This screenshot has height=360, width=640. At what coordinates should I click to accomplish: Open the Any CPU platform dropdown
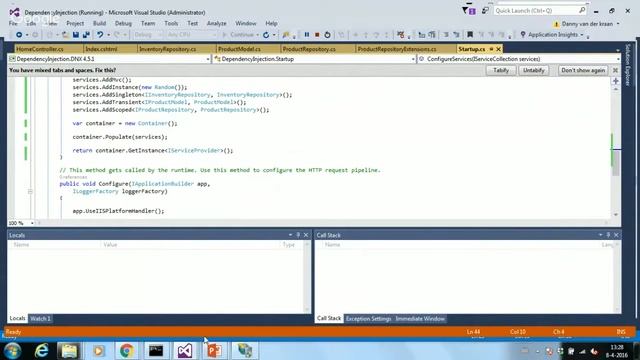[191, 35]
